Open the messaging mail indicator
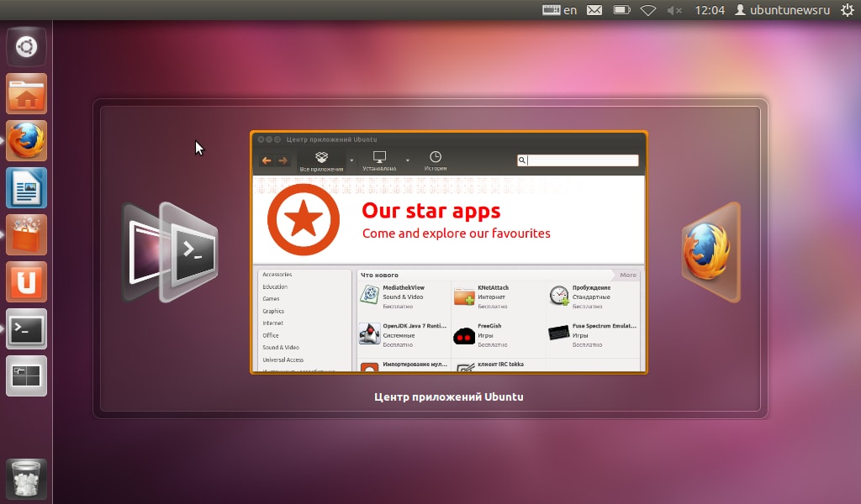The width and height of the screenshot is (861, 504). click(x=594, y=10)
